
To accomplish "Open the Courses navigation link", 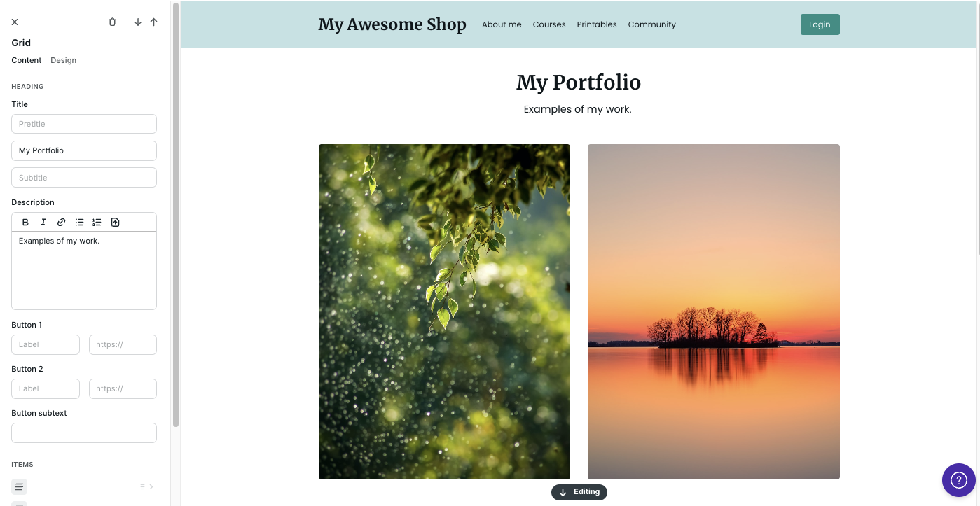I will point(549,24).
